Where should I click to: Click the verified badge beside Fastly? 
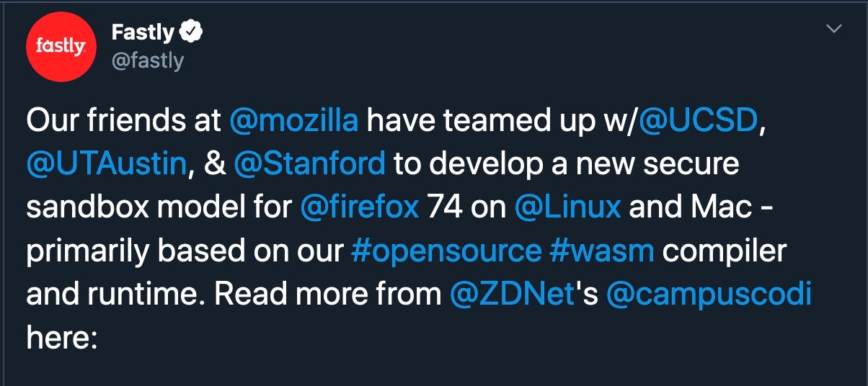coord(191,31)
